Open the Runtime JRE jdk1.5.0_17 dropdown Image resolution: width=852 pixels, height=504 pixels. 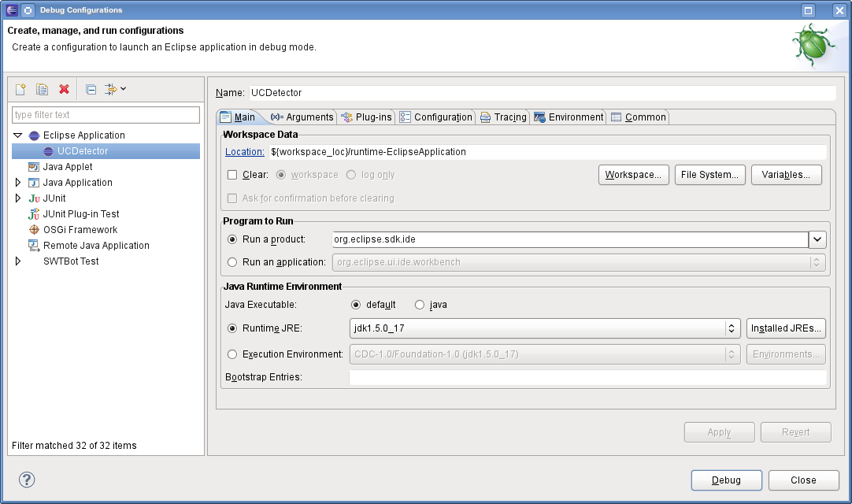coord(545,328)
